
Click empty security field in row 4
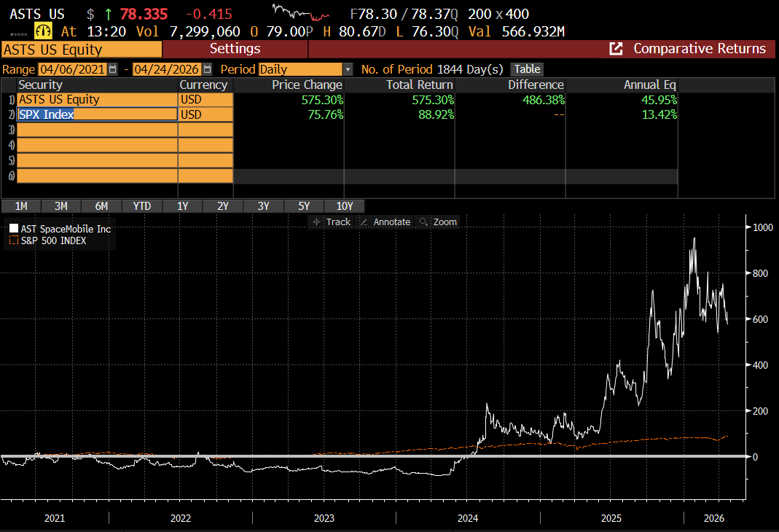click(x=98, y=146)
